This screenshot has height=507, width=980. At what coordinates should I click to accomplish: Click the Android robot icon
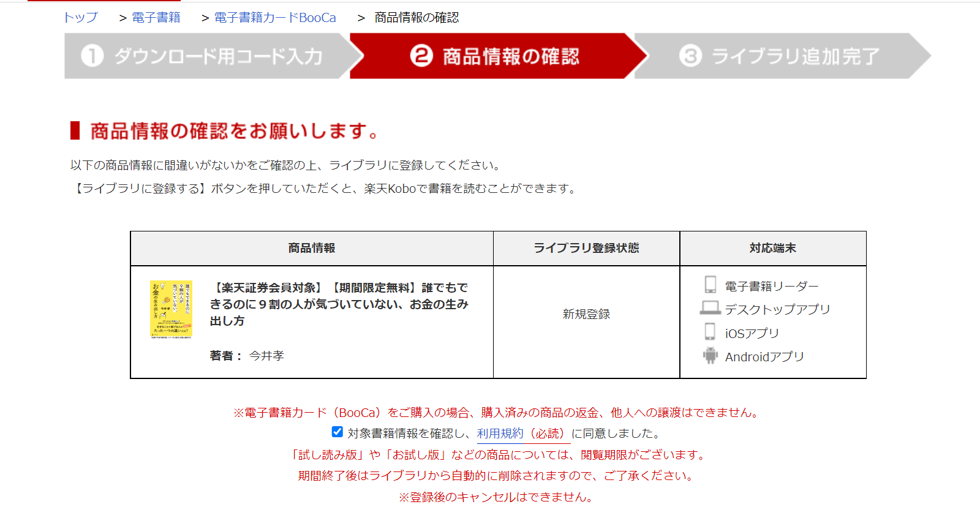pos(710,355)
